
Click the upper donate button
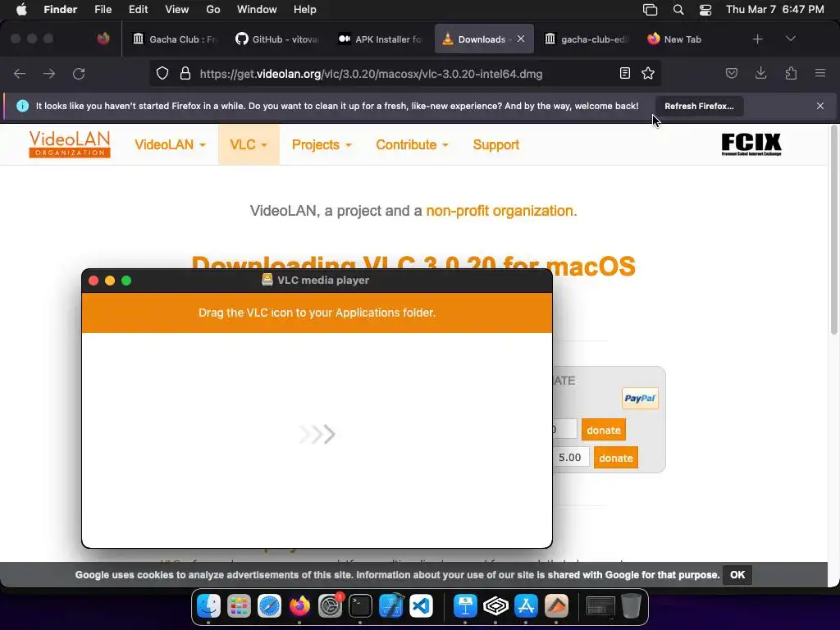(x=603, y=430)
